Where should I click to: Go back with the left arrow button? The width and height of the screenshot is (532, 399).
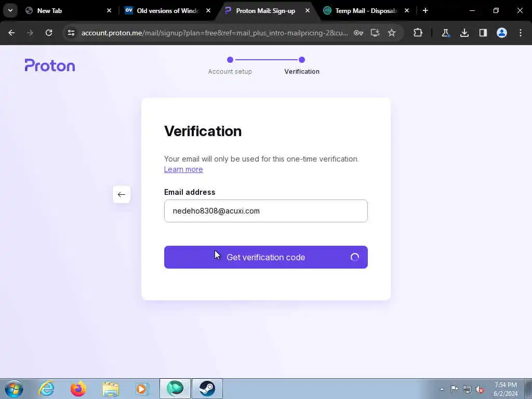pyautogui.click(x=122, y=194)
